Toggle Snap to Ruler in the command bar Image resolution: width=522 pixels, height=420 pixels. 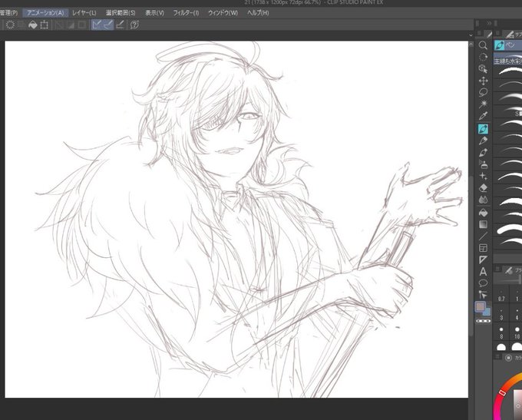[x=97, y=25]
